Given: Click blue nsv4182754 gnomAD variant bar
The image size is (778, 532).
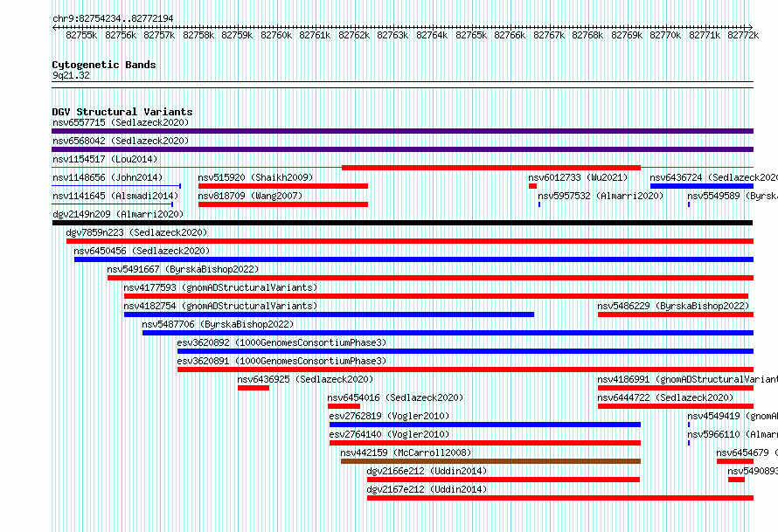Looking at the screenshot, I should point(329,314).
